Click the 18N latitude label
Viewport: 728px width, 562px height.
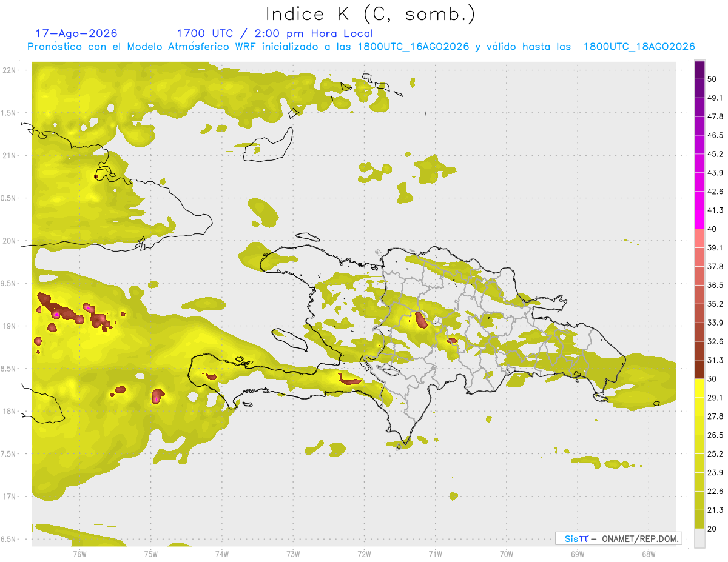coord(9,412)
